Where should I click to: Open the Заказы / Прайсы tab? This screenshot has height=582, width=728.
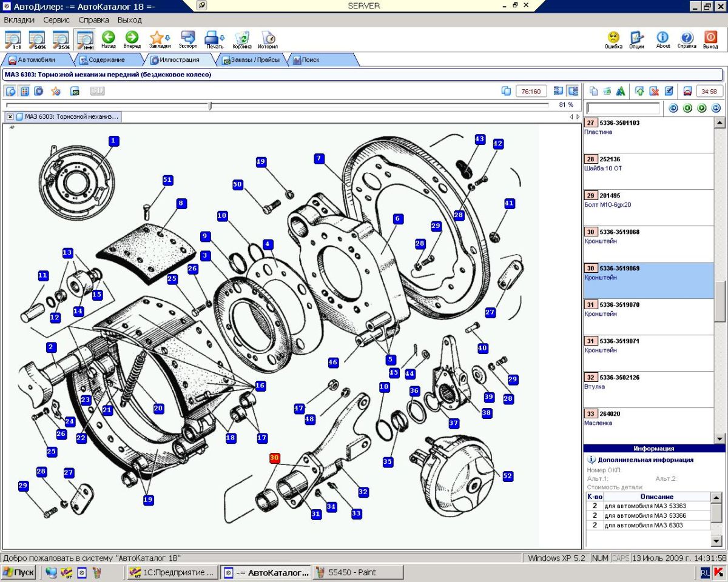coord(251,60)
